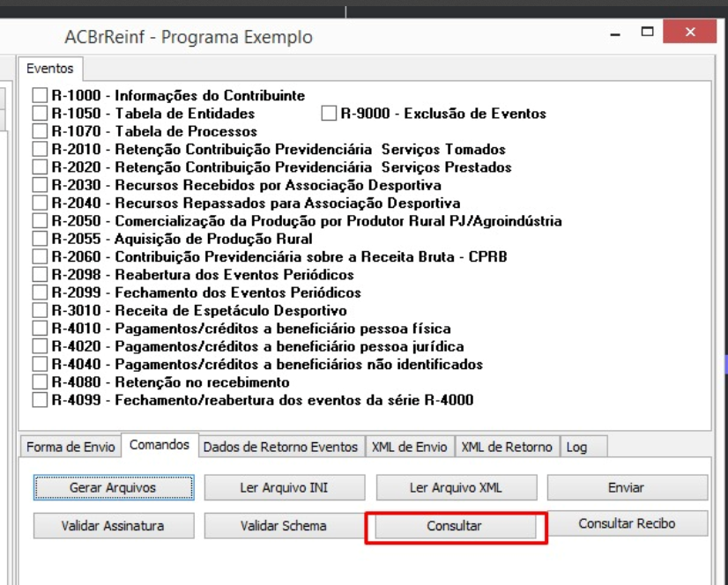This screenshot has width=728, height=585.
Task: Click the Consultar Recibo button
Action: point(628,523)
